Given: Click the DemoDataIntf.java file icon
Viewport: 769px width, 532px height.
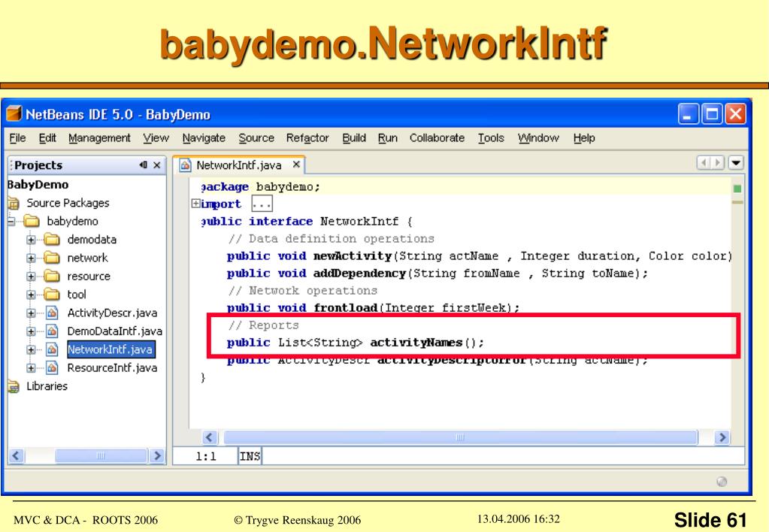Looking at the screenshot, I should coord(52,331).
